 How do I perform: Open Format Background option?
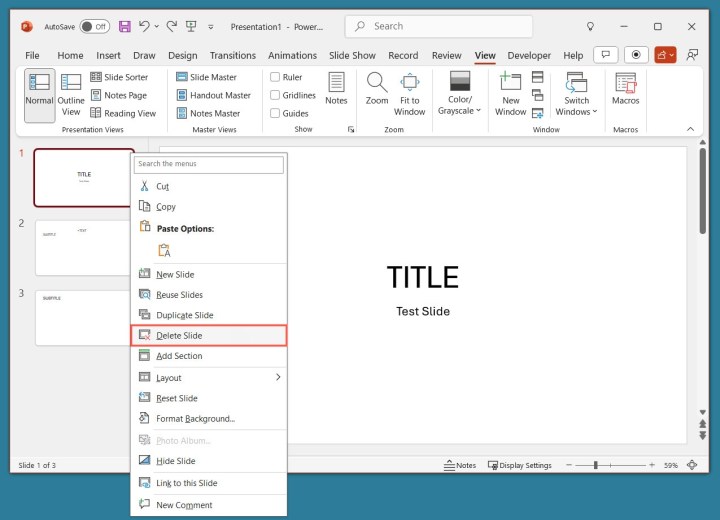pyautogui.click(x=209, y=418)
